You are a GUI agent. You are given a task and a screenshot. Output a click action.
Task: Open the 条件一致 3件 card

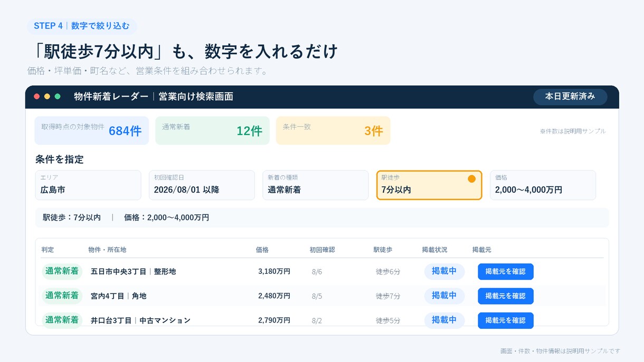[333, 130]
